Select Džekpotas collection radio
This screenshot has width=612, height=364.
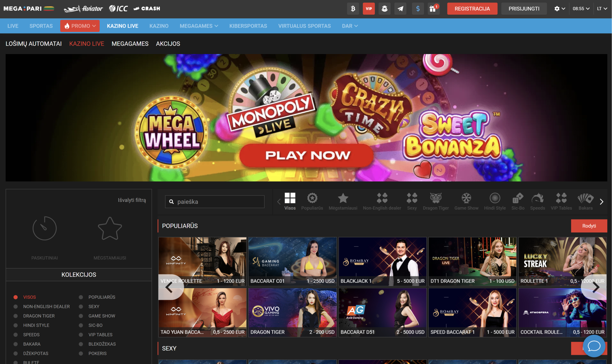16,353
